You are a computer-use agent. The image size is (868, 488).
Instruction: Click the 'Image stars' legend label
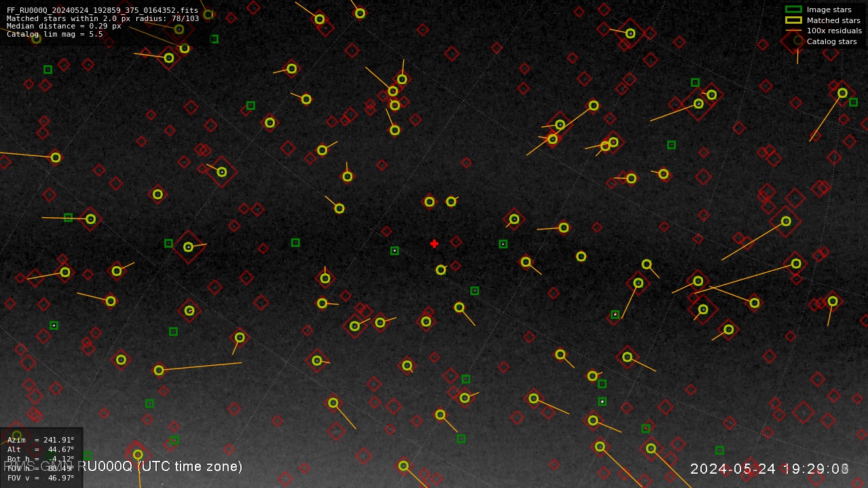coord(829,10)
